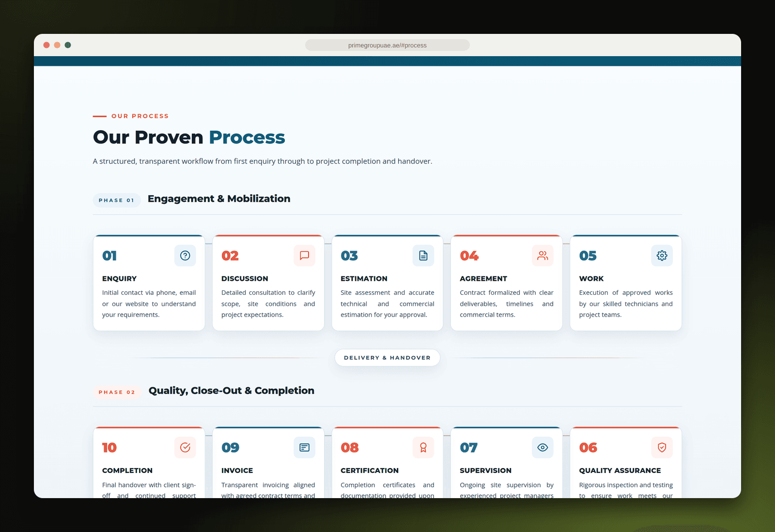Select the step number 02
This screenshot has width=775, height=532.
(230, 256)
